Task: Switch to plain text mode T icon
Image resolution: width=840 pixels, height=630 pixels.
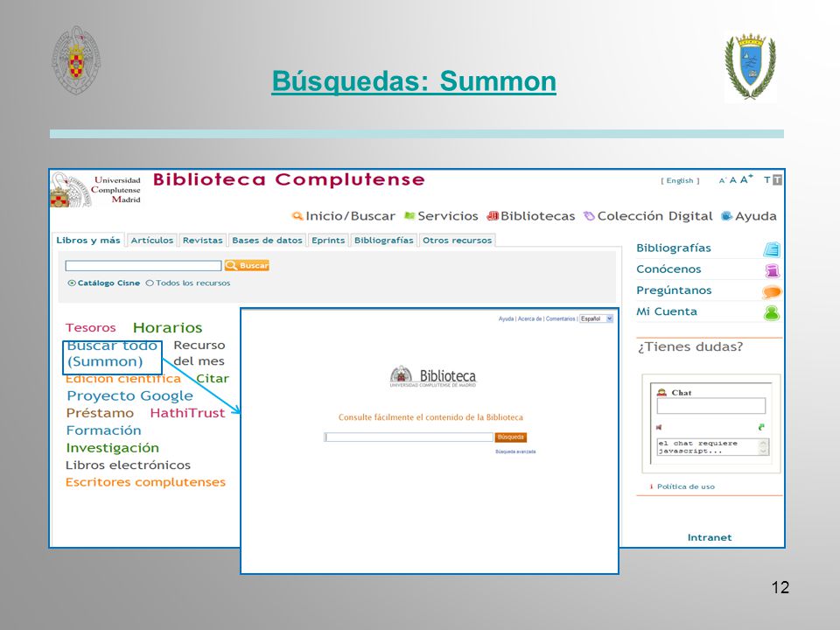Action: (766, 180)
